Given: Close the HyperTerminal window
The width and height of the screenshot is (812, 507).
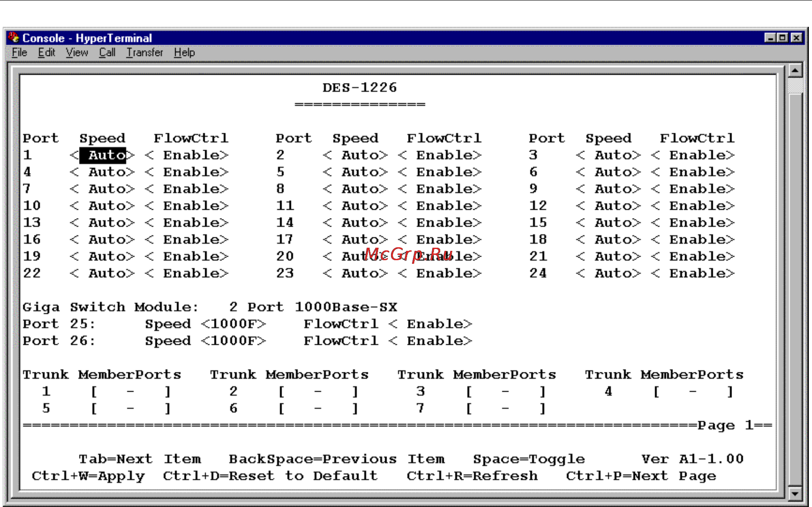Looking at the screenshot, I should 796,38.
